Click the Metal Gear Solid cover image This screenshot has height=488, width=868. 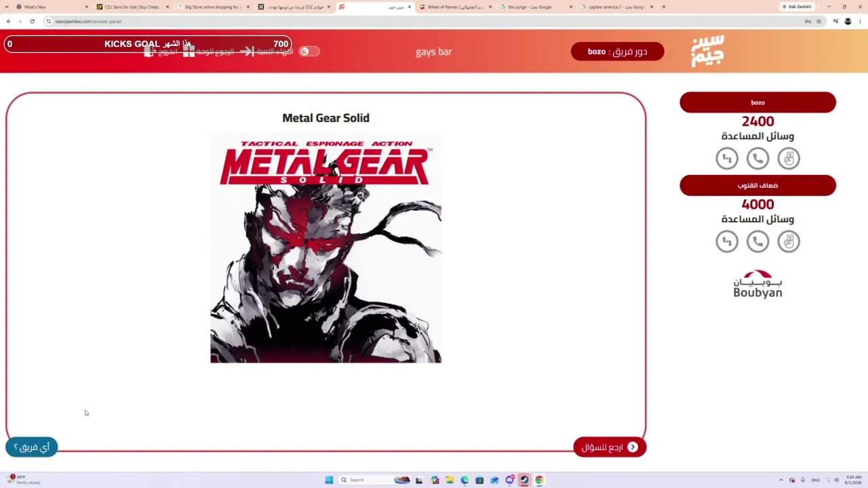tap(325, 248)
